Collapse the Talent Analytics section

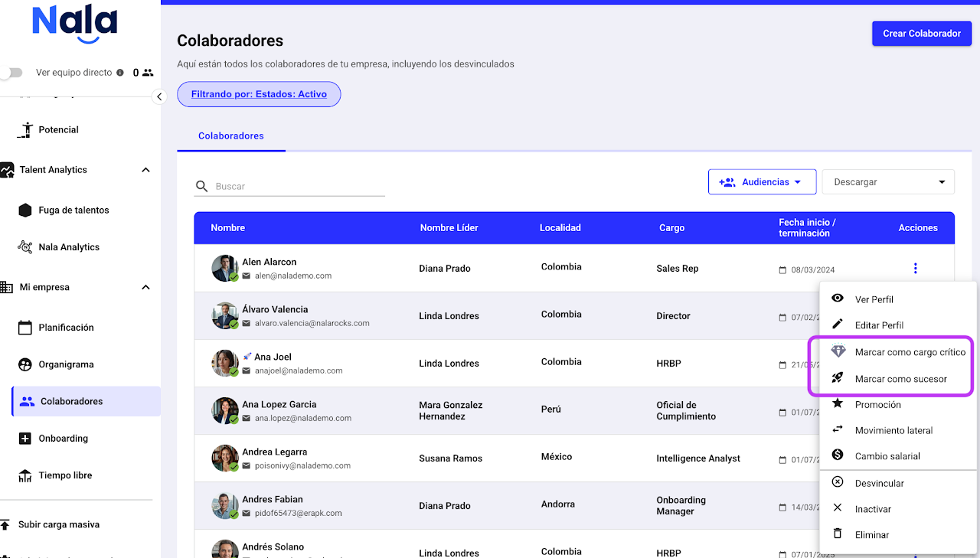pos(145,170)
